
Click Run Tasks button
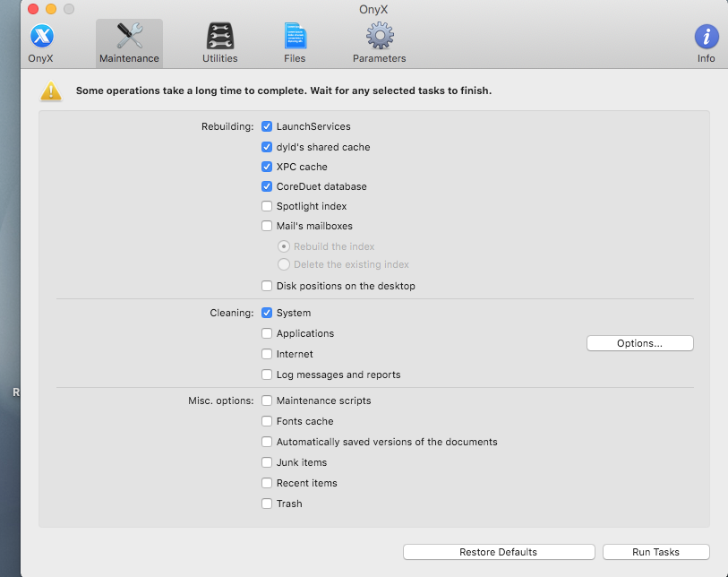tap(655, 552)
